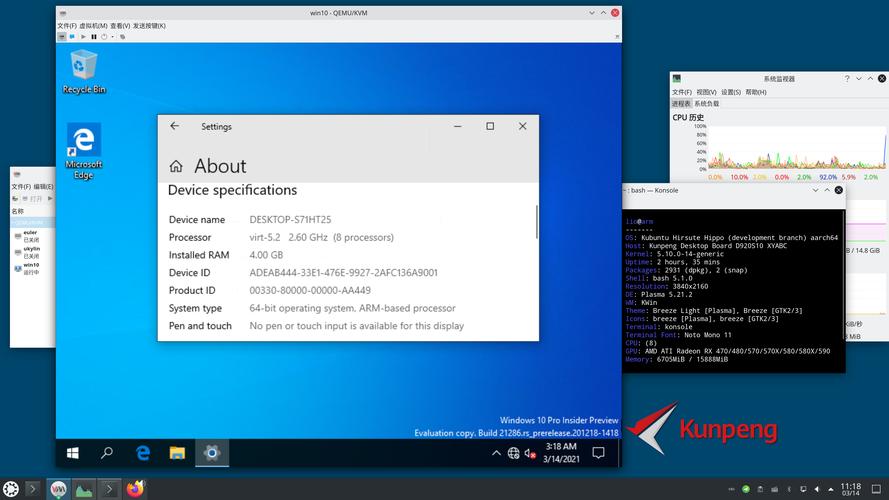Click the Settings window scrollbar
Screen dimensions: 889x500
[x=536, y=222]
